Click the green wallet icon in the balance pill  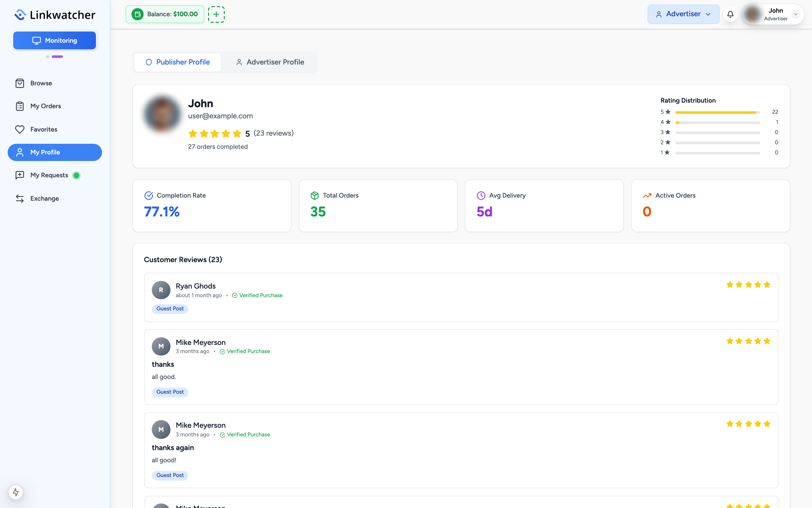click(x=137, y=14)
